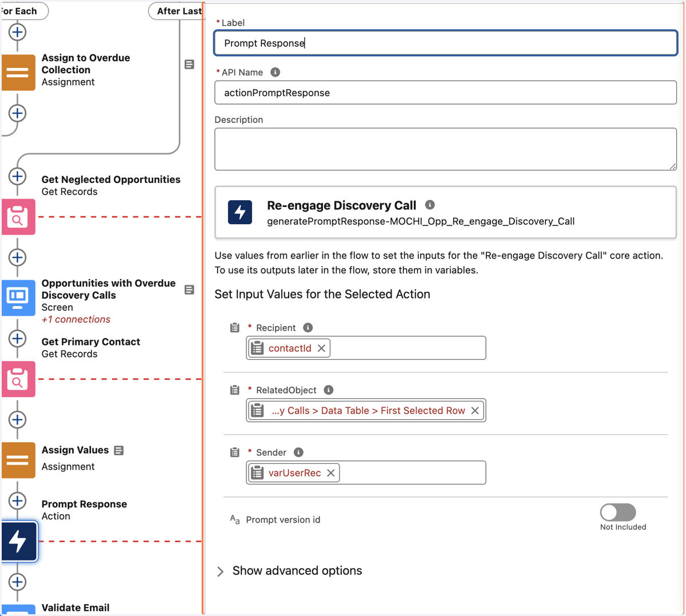Image resolution: width=686 pixels, height=616 pixels.
Task: Click the Recipient resource field
Action: 366,348
